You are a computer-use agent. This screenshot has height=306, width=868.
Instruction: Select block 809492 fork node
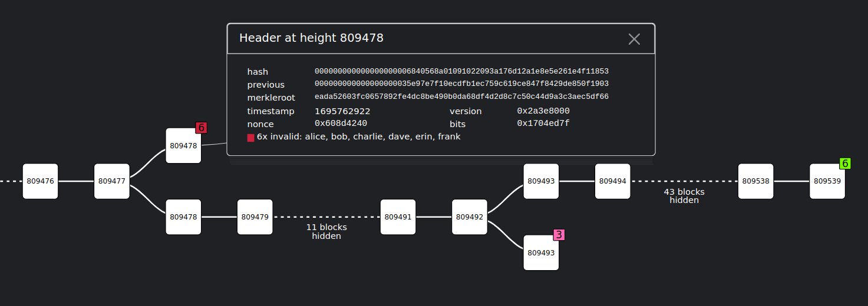click(470, 217)
